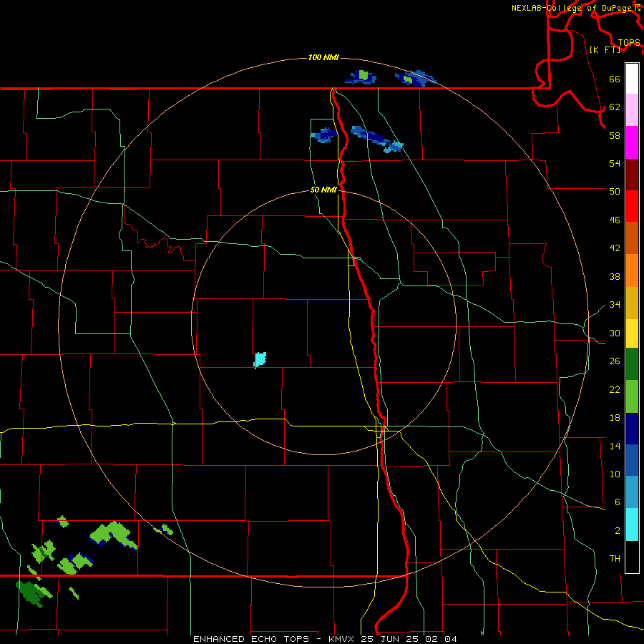Viewport: 644px width, 644px height.
Task: Click the '42' legend value
Action: tap(615, 248)
